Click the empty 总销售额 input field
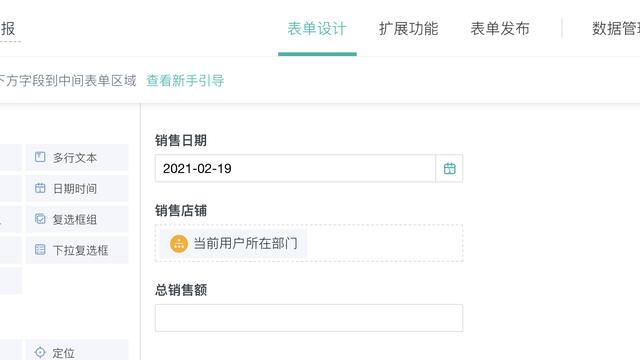Image resolution: width=640 pixels, height=360 pixels. pos(309,318)
